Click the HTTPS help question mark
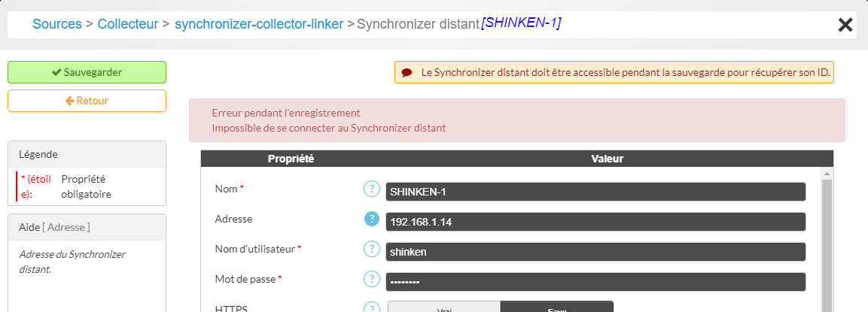 (x=370, y=308)
